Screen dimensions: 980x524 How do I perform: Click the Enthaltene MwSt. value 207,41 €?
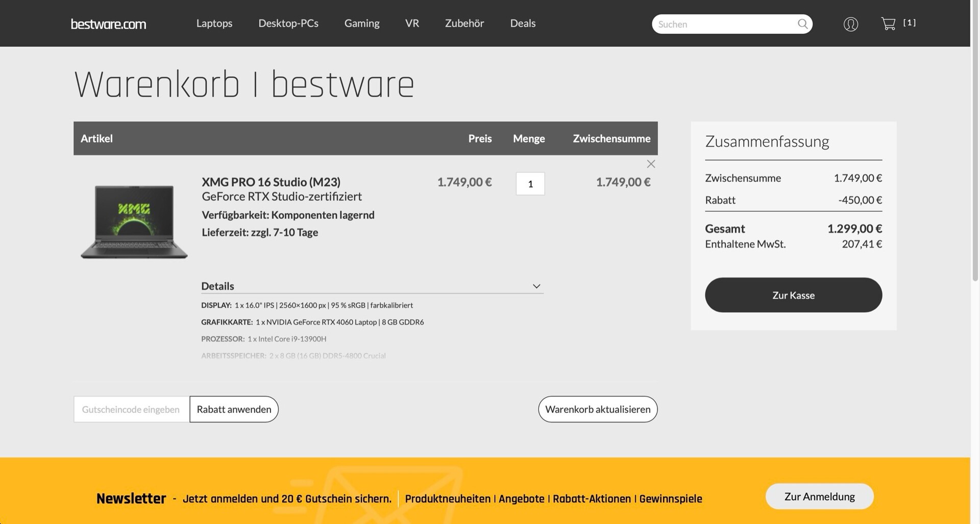862,244
